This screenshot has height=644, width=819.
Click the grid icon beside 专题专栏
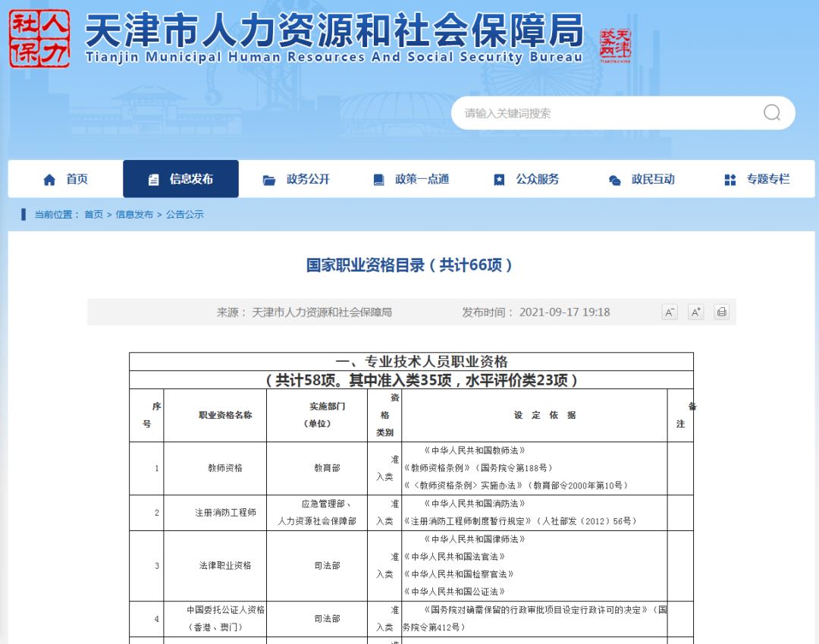[x=730, y=180]
